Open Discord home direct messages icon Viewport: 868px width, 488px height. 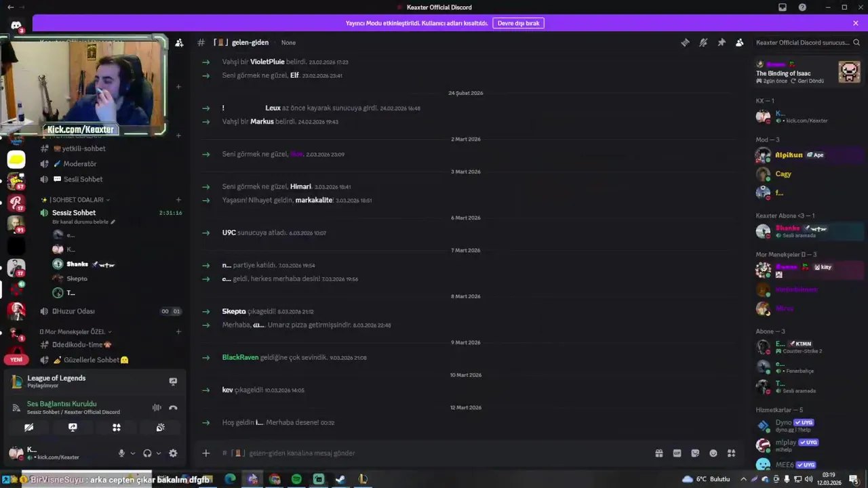tap(16, 26)
